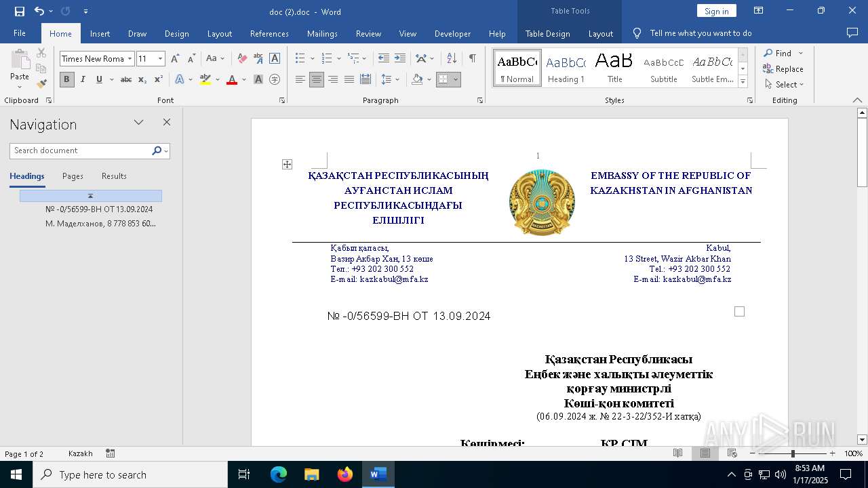The image size is (868, 488).
Task: Switch to the References tab
Action: pos(269,33)
